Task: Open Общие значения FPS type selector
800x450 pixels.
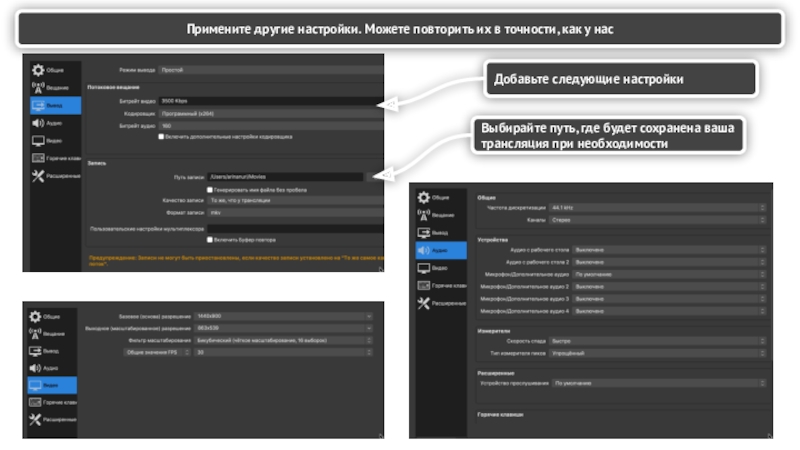Action: pos(157,352)
